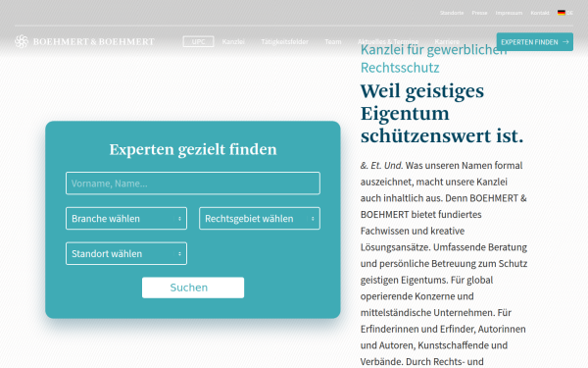
Task: Open the Impressum link
Action: tap(509, 13)
